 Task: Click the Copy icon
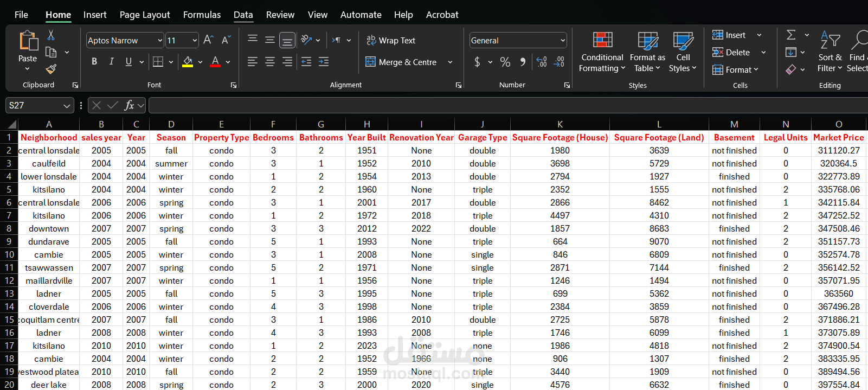point(51,52)
